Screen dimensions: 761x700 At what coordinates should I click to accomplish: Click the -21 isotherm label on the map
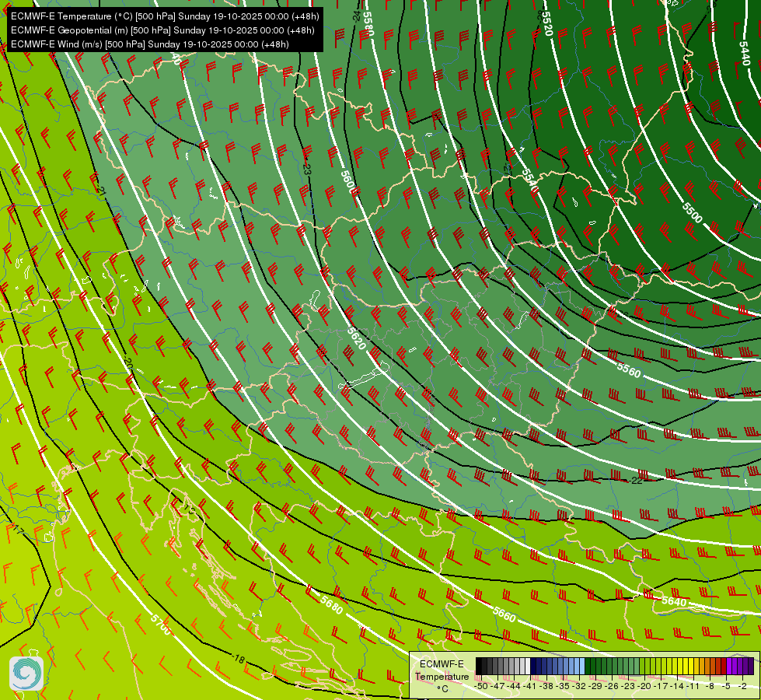pos(100,191)
